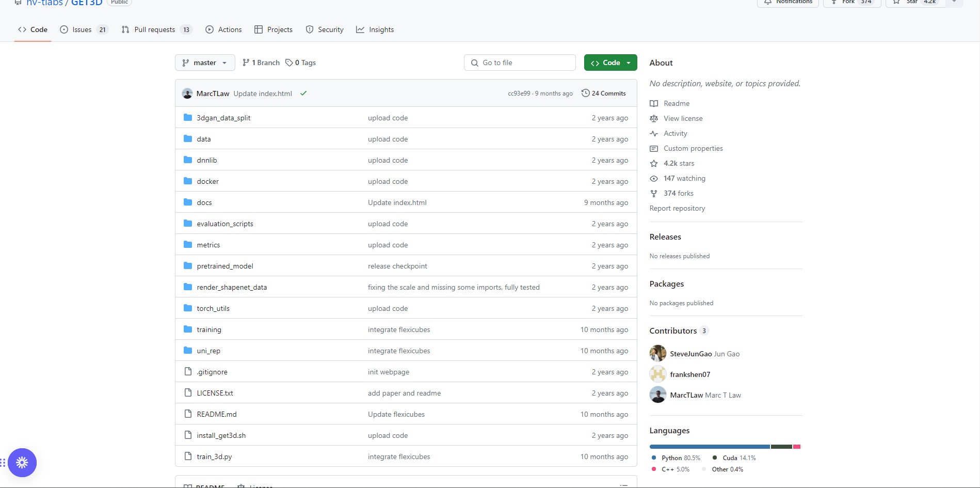Screen dimensions: 980x488
Task: Open SteveJunGao contributor avatar
Action: (x=658, y=354)
